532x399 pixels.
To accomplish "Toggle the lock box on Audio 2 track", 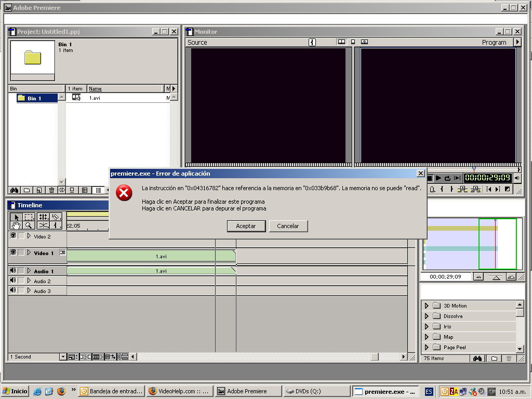I will pos(21,281).
